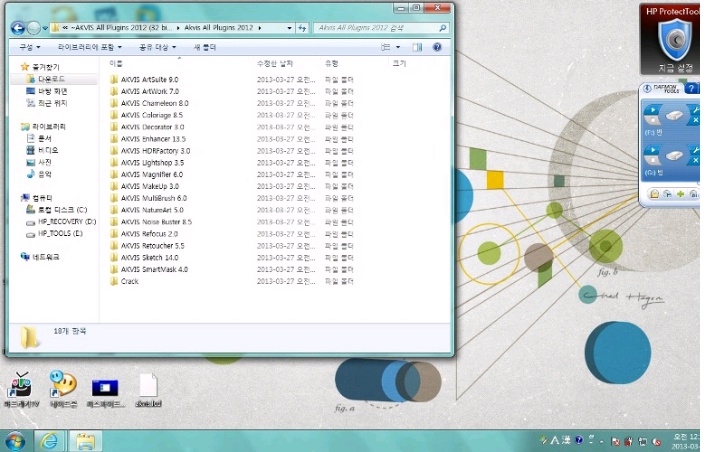Select the Crack folder
724x452 pixels.
pos(124,281)
